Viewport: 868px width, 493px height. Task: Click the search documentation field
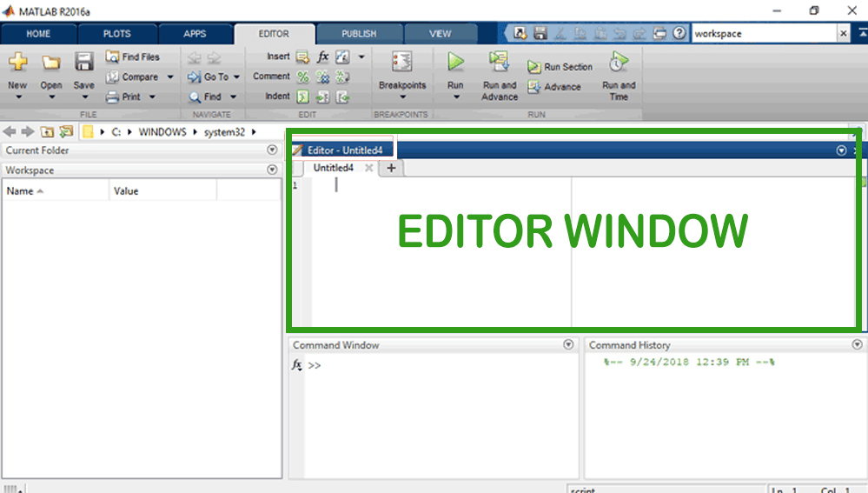point(763,33)
